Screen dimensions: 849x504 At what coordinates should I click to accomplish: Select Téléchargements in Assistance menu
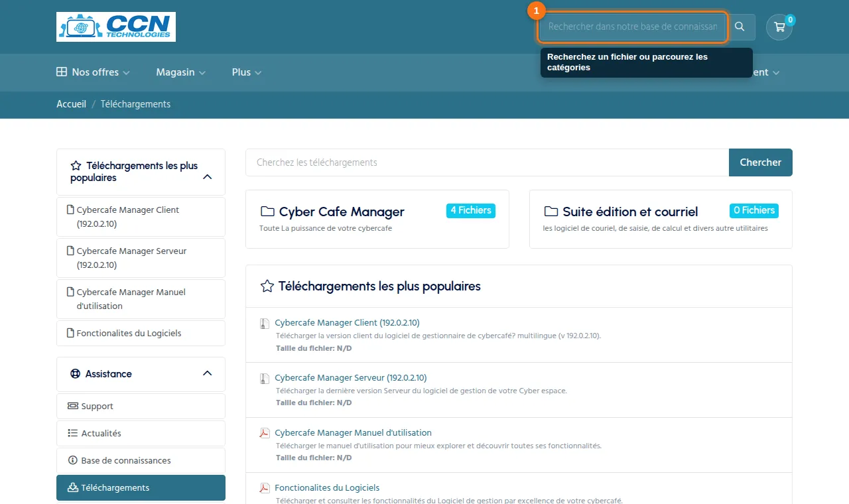click(141, 487)
